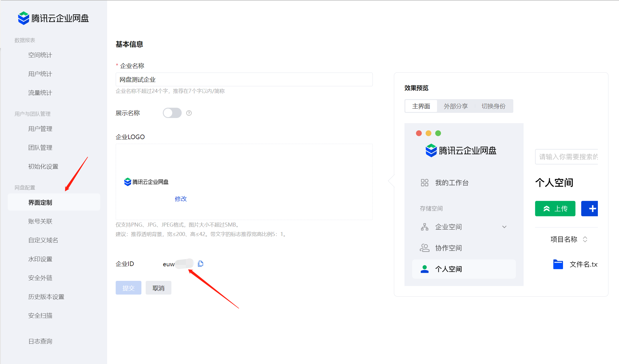Viewport: 619px width, 364px height.
Task: Click the 用户与团队管理 section label
Action: pyautogui.click(x=33, y=114)
